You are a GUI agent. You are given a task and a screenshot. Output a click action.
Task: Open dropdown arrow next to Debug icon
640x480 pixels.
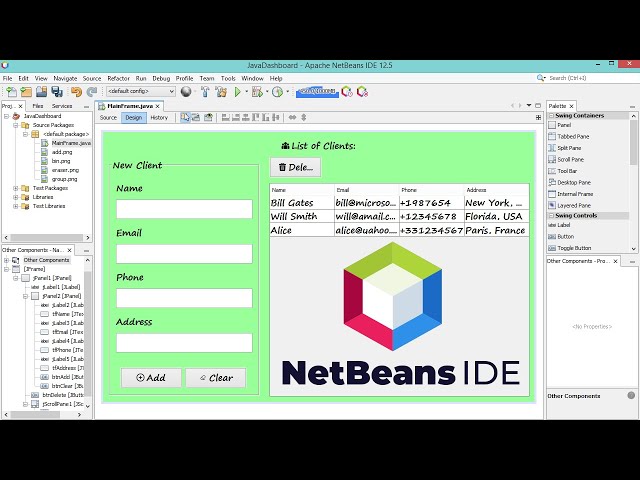[267, 92]
